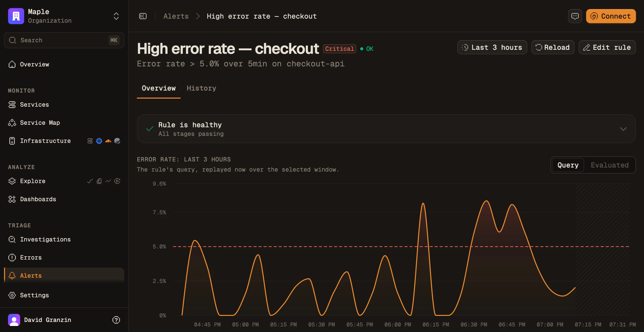The width and height of the screenshot is (644, 332).
Task: Open the Kubernetes icon beside Infrastructure
Action: [99, 141]
